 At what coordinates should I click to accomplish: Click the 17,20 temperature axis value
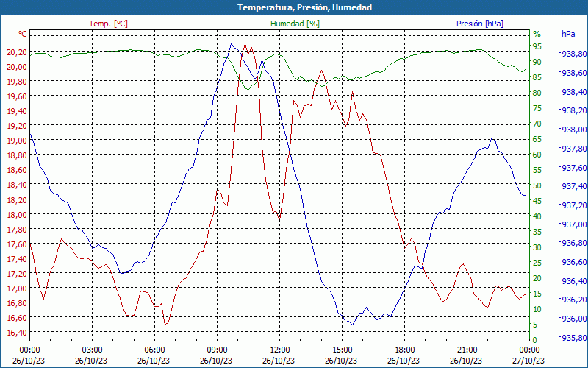pyautogui.click(x=17, y=273)
